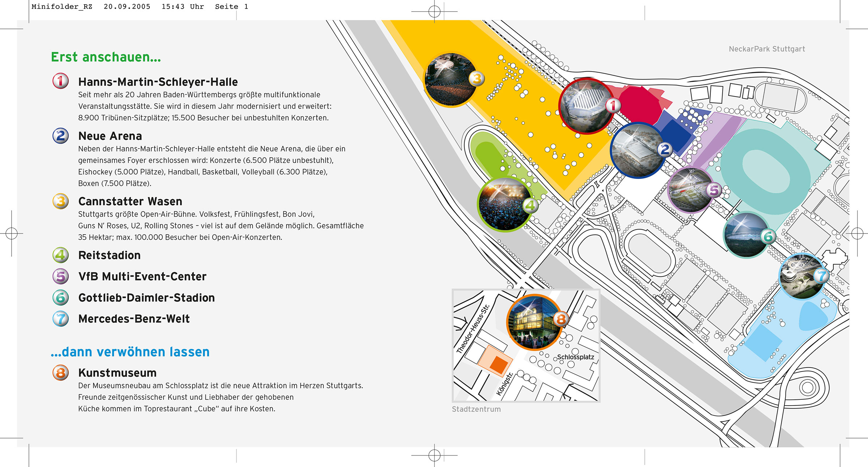Click the purple number 5 badge in the legend
Viewport: 868px width, 467px height.
60,276
